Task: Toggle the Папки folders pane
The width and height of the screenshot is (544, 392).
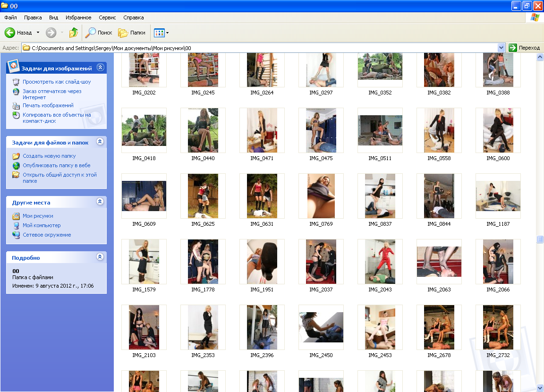Action: (132, 33)
